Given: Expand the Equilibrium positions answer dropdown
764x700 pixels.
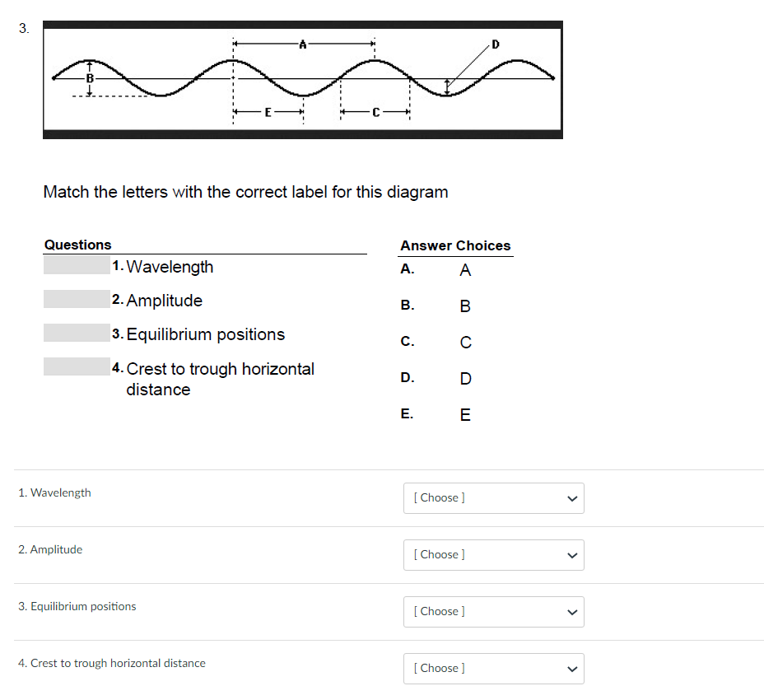Looking at the screenshot, I should point(493,611).
